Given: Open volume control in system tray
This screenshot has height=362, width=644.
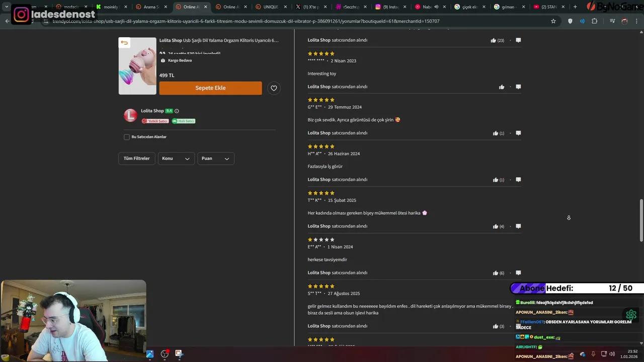Looking at the screenshot, I should point(612,354).
